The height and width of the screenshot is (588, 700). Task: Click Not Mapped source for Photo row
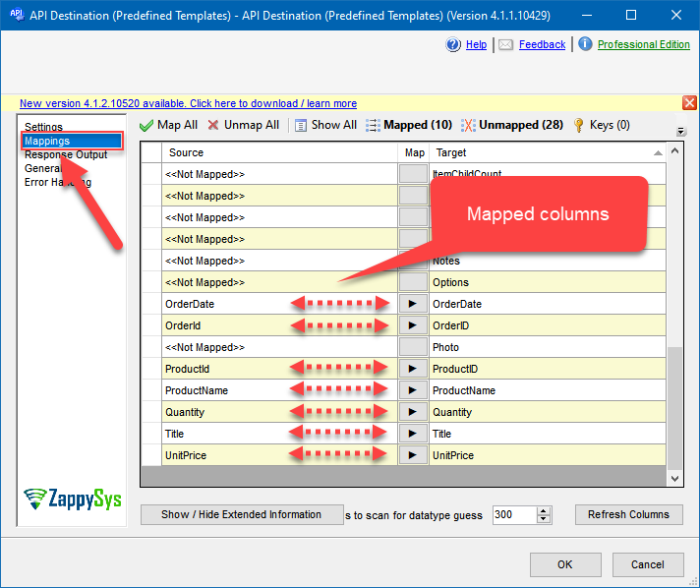click(279, 347)
